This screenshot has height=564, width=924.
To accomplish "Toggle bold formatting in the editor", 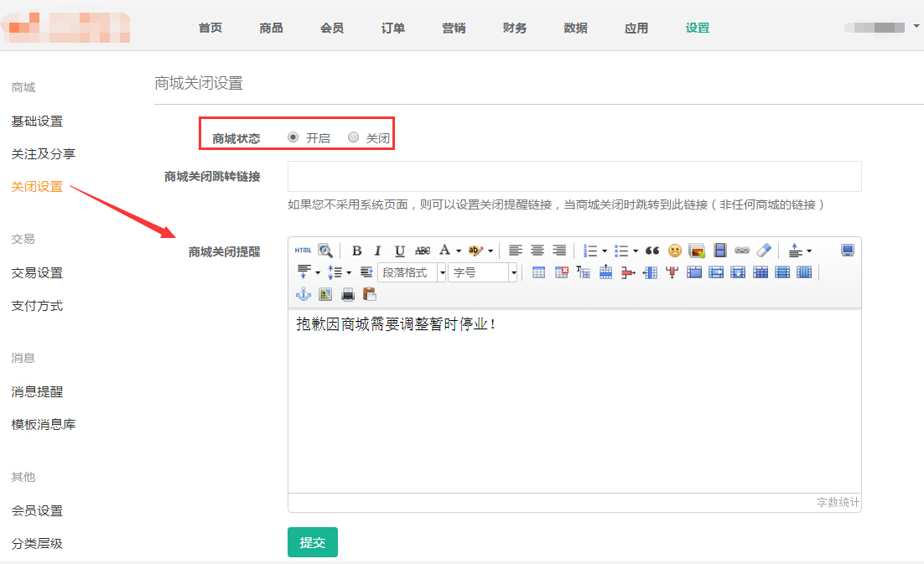I will point(356,251).
